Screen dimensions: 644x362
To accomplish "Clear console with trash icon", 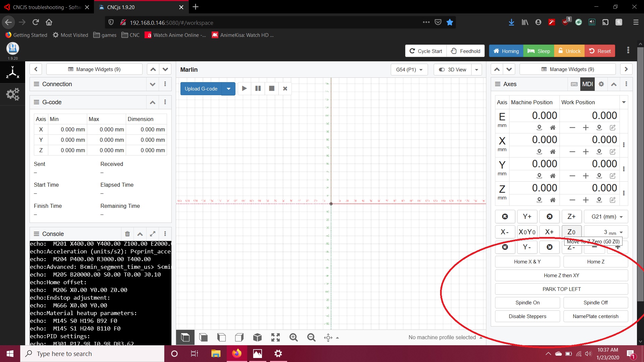I will pos(127,234).
